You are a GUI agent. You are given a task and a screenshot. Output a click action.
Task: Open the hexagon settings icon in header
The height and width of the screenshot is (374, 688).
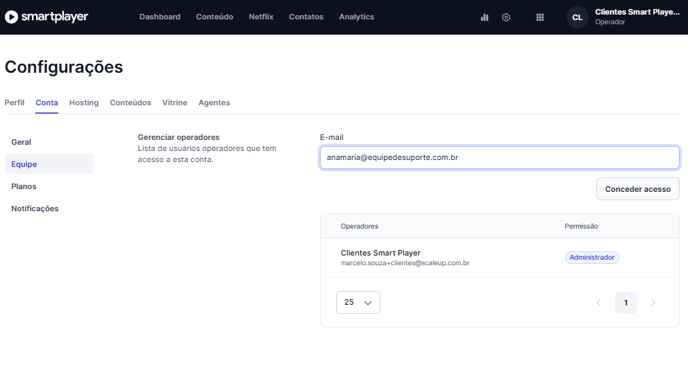tap(506, 17)
